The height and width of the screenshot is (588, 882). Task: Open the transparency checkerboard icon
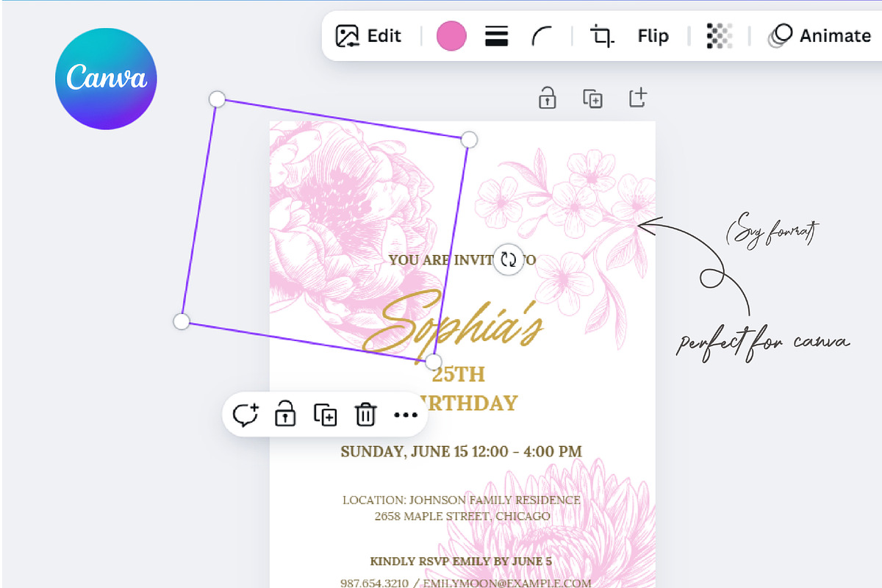(x=719, y=36)
